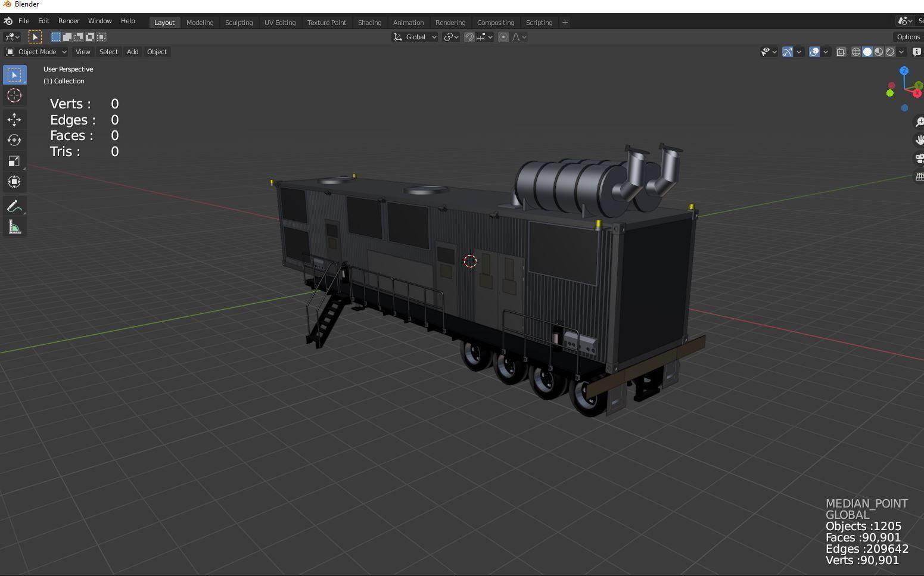The height and width of the screenshot is (576, 924).
Task: Open the viewport Add menu
Action: coord(132,52)
